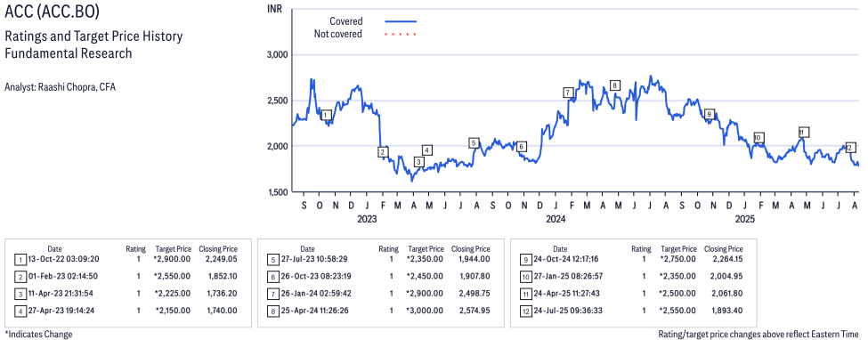Screen dimensions: 868x340
Task: Click closing price 1,740.00
Action: tap(221, 310)
